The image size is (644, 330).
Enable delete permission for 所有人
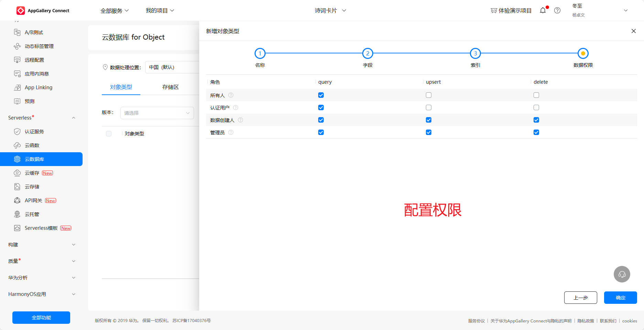(536, 95)
